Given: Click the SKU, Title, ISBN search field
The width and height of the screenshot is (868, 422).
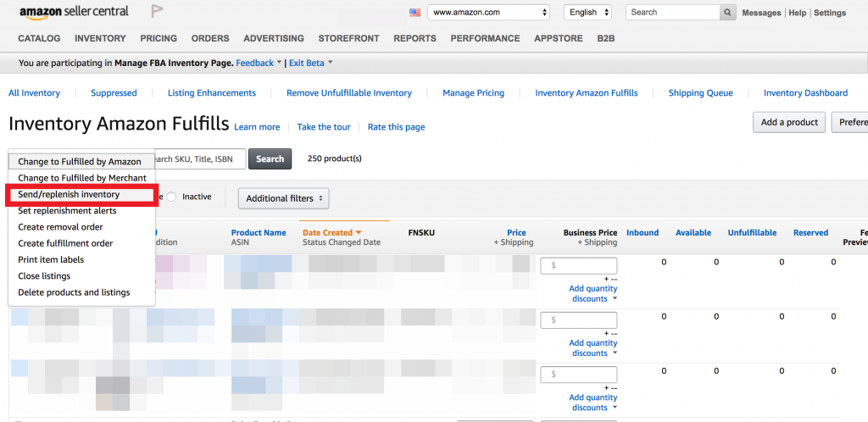Looking at the screenshot, I should (x=200, y=158).
